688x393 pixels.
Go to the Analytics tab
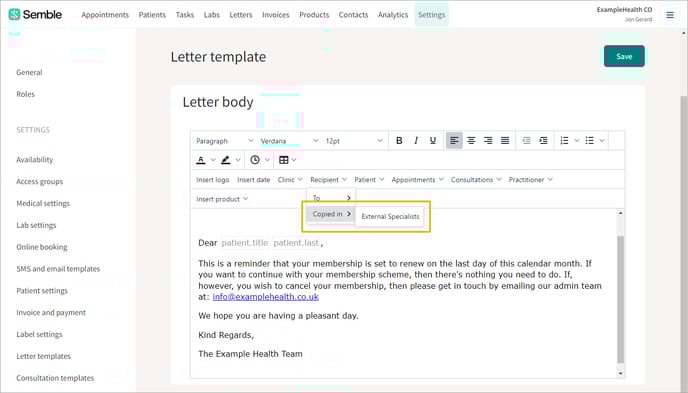click(x=393, y=15)
